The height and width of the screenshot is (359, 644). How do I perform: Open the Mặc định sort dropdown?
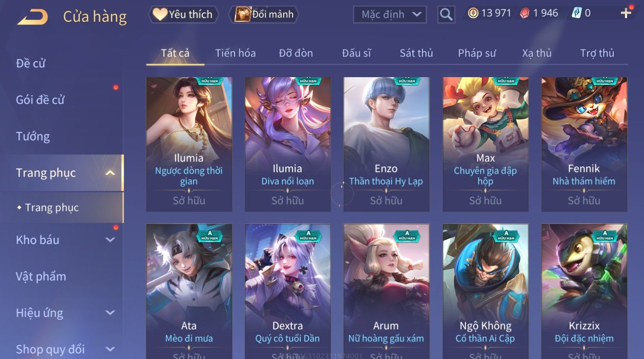(390, 14)
